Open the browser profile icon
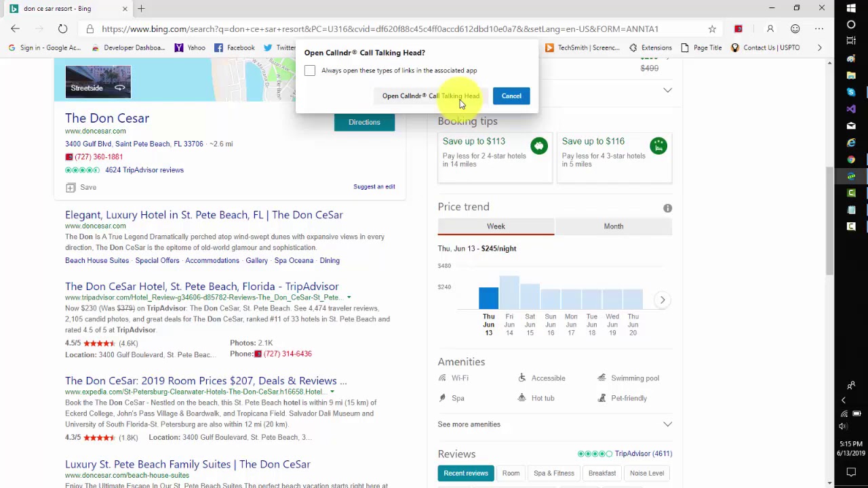The height and width of the screenshot is (488, 868). 770,28
